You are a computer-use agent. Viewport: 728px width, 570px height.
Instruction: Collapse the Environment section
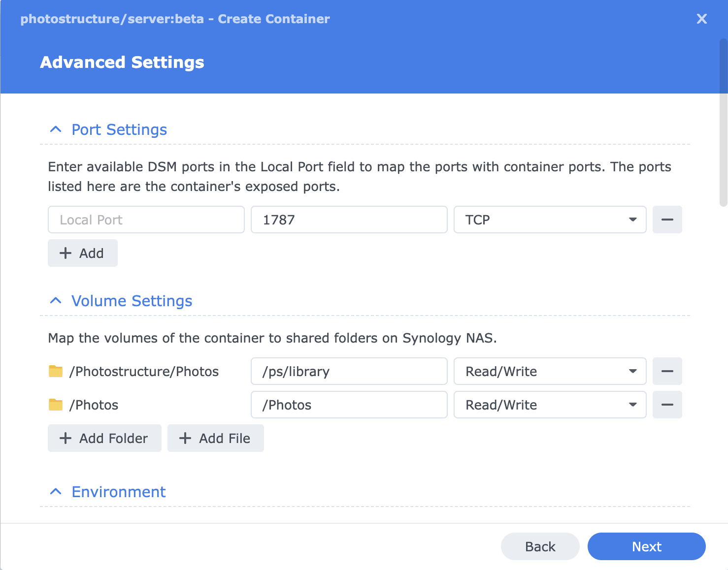[55, 491]
